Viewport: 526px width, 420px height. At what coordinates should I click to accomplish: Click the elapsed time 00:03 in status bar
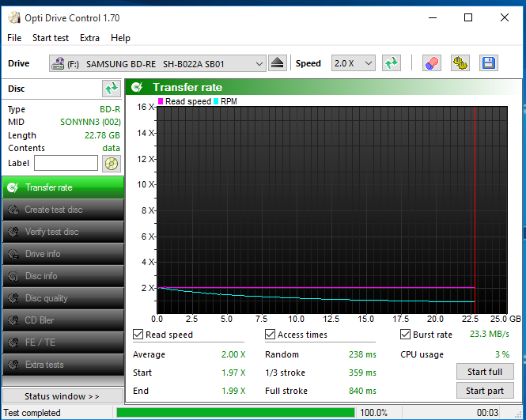(x=487, y=413)
